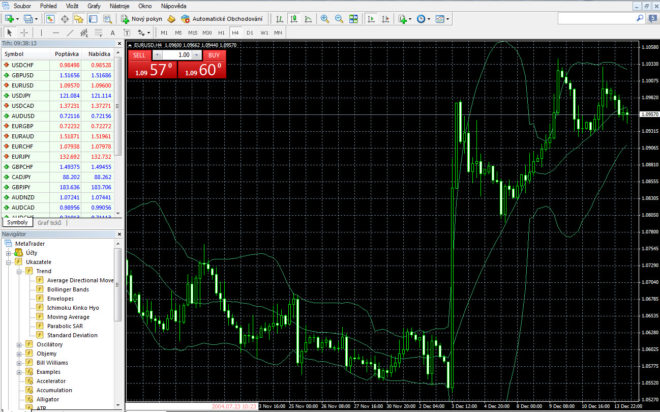Zoom in on the chart
This screenshot has height=412, width=660.
325,19
